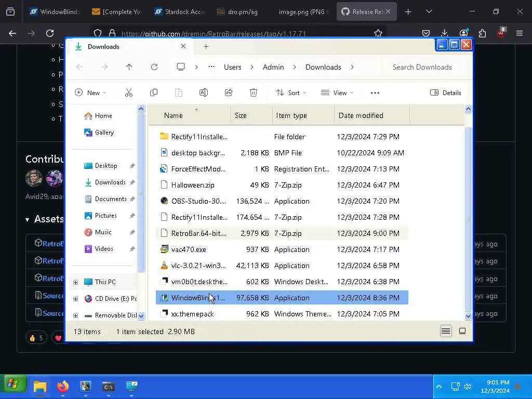The image size is (532, 399).
Task: Select the vac470.exe file row
Action: click(x=282, y=249)
